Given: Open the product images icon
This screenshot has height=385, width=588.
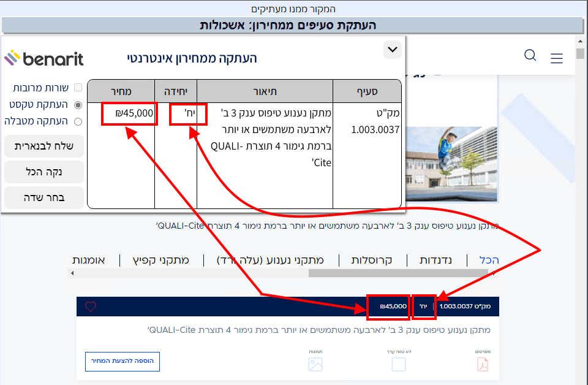Looking at the screenshot, I should tap(315, 365).
